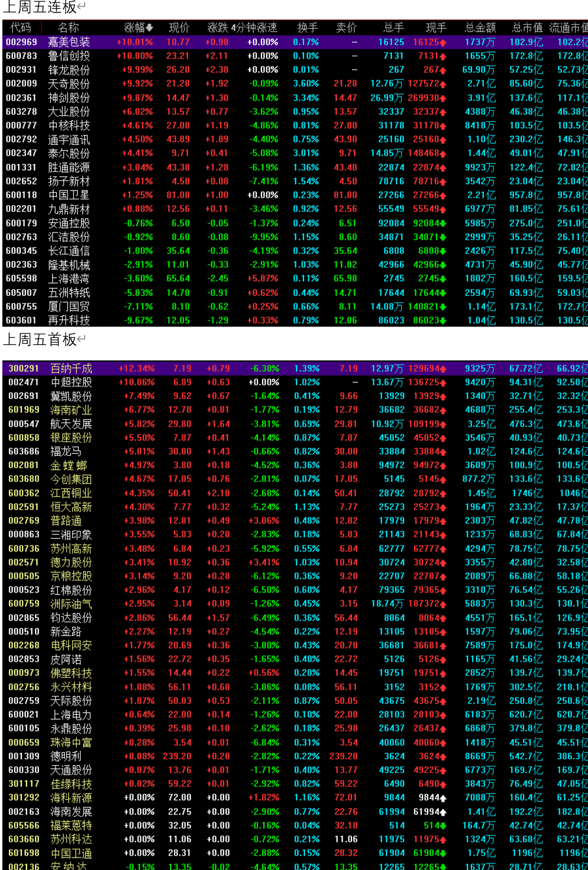588x870 pixels.
Task: Click stock code 002136
Action: tap(24, 866)
